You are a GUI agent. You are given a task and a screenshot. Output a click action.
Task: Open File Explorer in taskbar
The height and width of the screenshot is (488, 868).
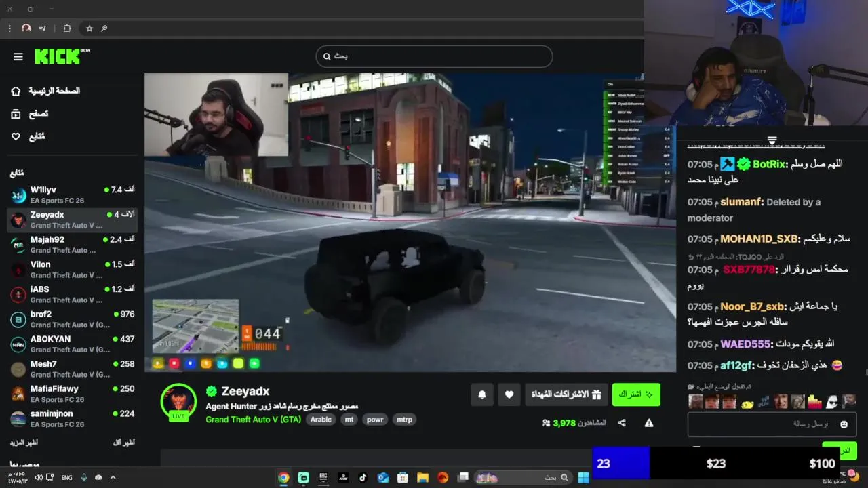(x=422, y=478)
